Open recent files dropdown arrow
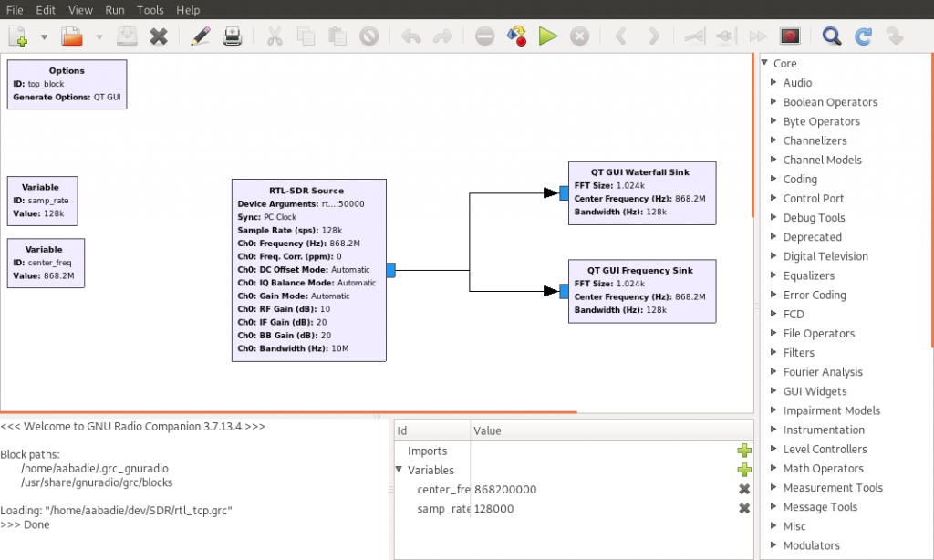 click(x=99, y=36)
